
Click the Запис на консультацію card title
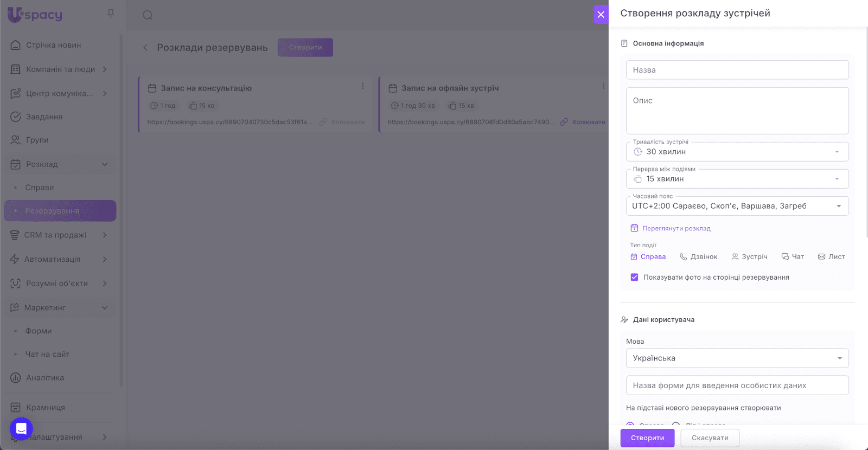point(206,88)
